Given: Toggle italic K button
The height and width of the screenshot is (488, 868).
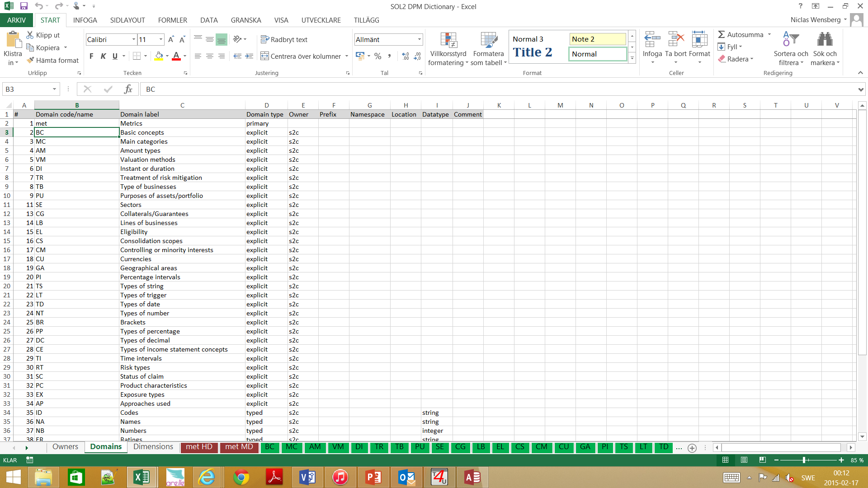Looking at the screenshot, I should 103,56.
